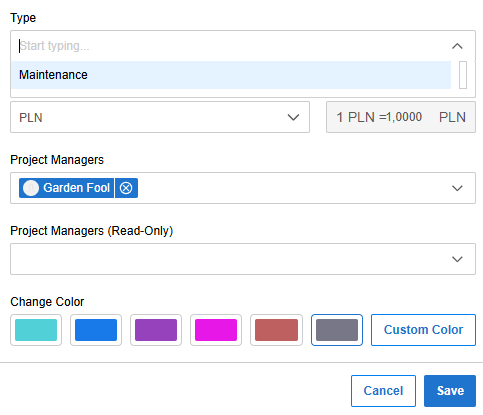The height and width of the screenshot is (415, 483).
Task: Click the Type search input field
Action: point(230,46)
